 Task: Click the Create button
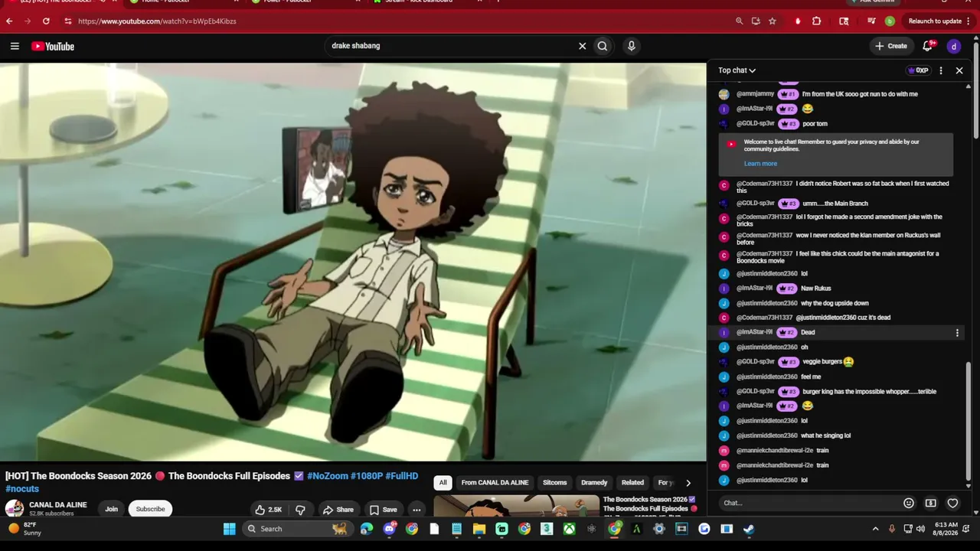click(891, 46)
